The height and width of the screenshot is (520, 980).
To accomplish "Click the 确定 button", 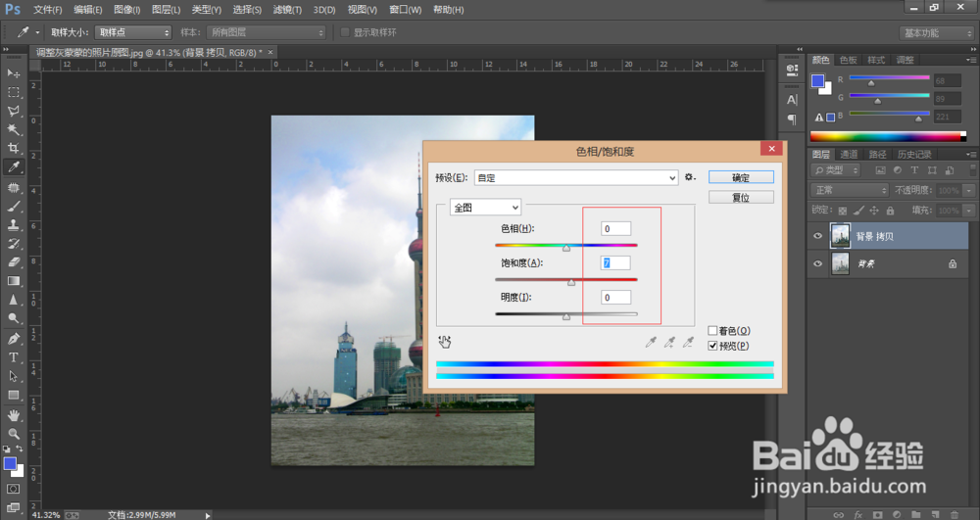I will pos(741,177).
